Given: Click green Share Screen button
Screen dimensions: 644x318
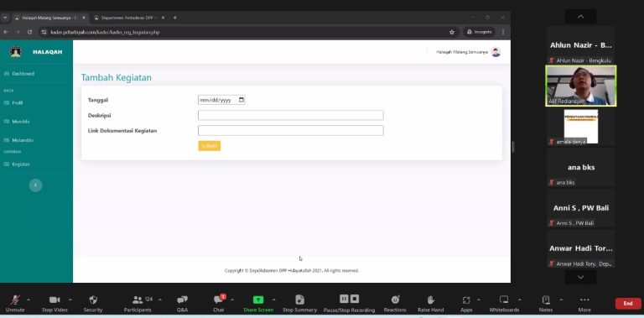Looking at the screenshot, I should (258, 303).
